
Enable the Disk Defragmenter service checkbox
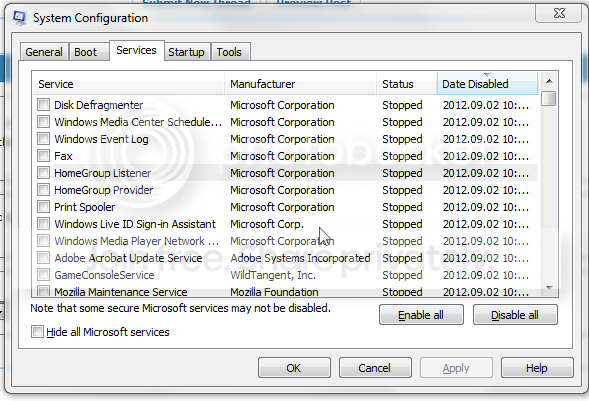pos(44,105)
